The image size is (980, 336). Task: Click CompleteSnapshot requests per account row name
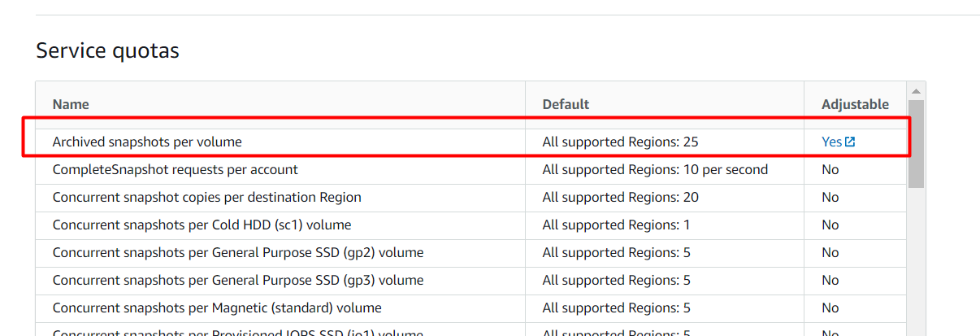(x=175, y=169)
